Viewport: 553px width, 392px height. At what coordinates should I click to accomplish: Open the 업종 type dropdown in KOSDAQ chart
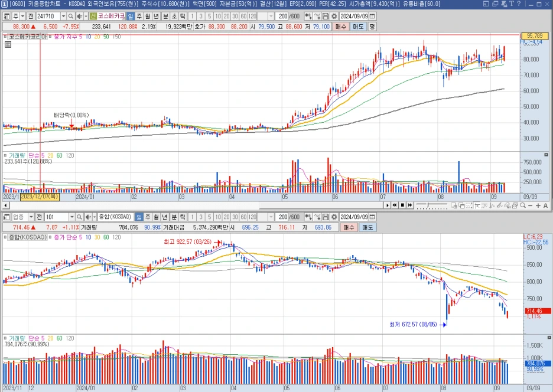click(x=31, y=217)
